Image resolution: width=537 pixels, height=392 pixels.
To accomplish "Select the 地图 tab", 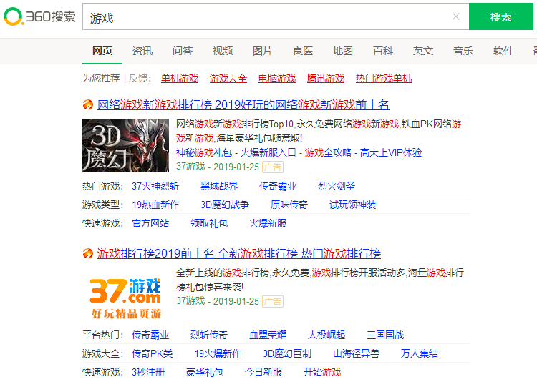I will coord(343,51).
